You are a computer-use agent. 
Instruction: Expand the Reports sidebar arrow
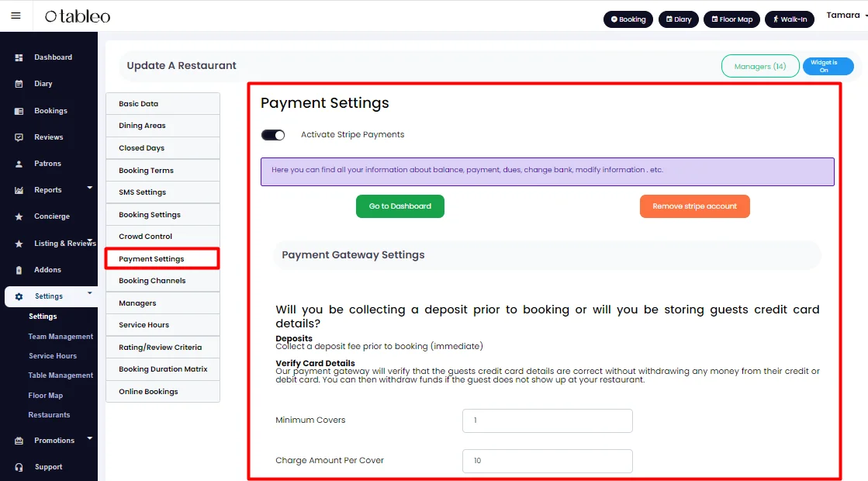(90, 189)
